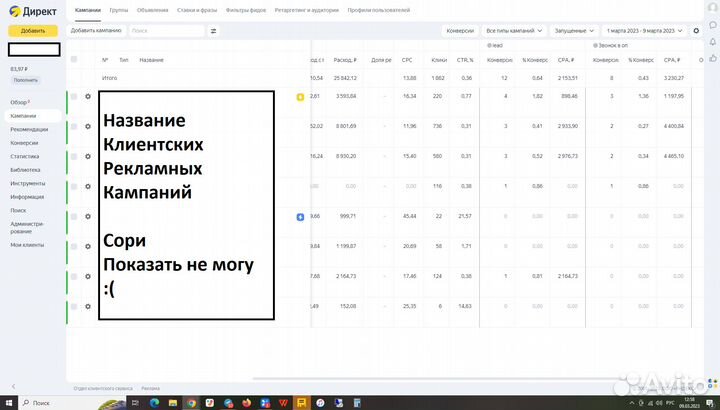Open 'Статистика' in the sidebar
720x410 pixels.
pos(25,157)
